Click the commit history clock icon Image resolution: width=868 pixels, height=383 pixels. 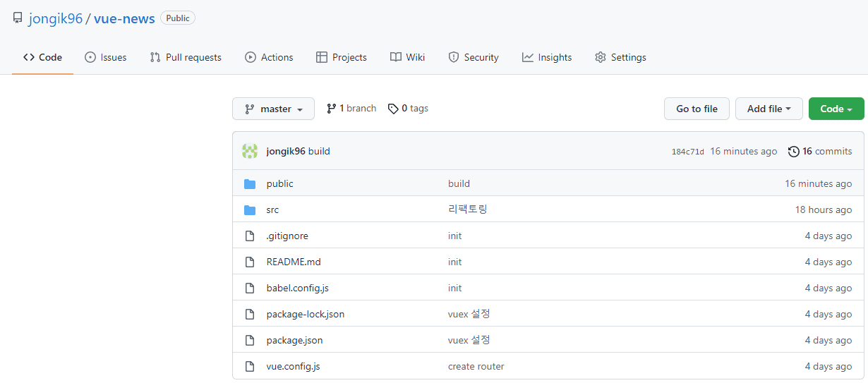coord(794,151)
